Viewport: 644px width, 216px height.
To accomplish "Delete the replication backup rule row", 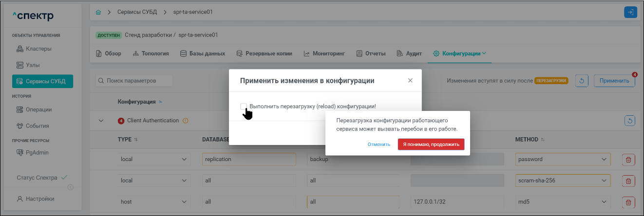I will [628, 160].
